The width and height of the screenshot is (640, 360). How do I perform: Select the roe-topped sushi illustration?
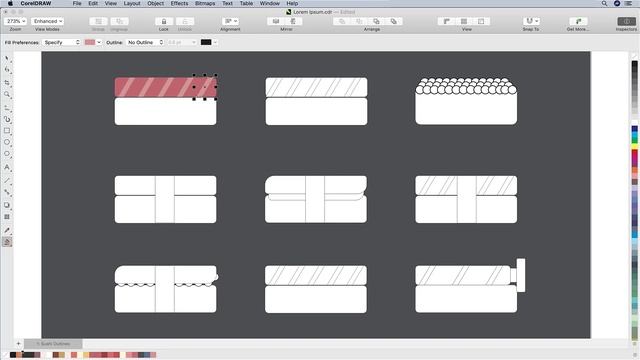coord(466,101)
